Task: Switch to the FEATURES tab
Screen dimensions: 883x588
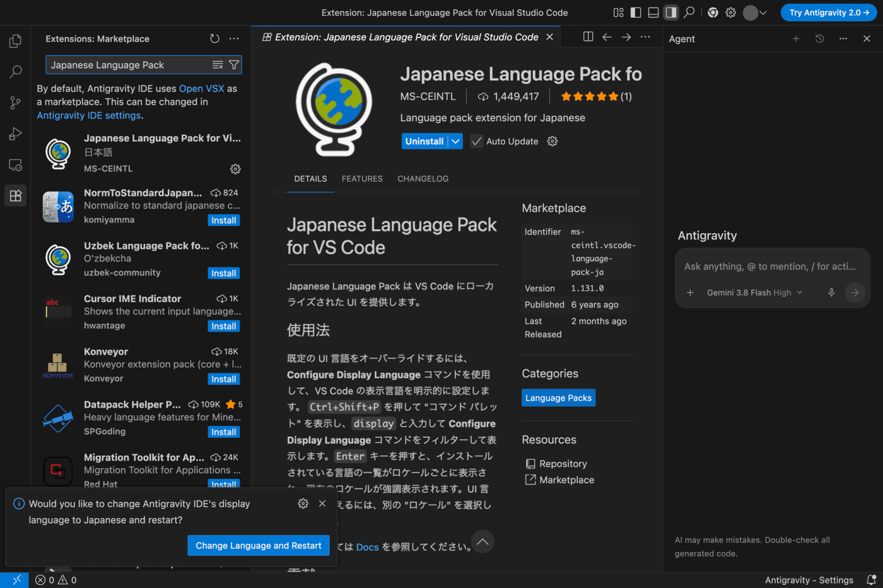Action: [362, 178]
